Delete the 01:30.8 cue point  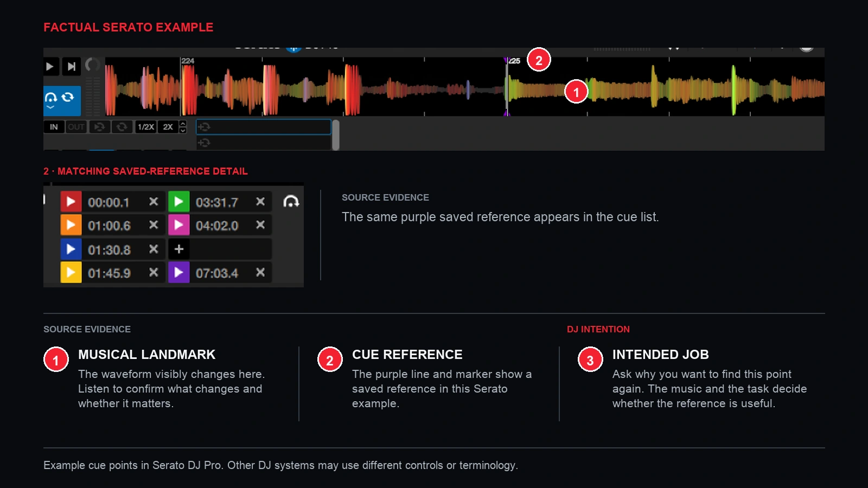(154, 249)
